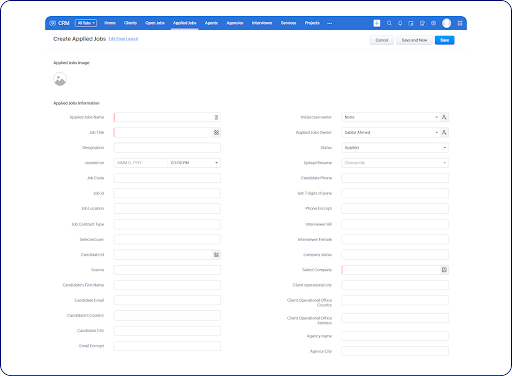Click the Save and New button
The image size is (512, 376).
tap(414, 40)
